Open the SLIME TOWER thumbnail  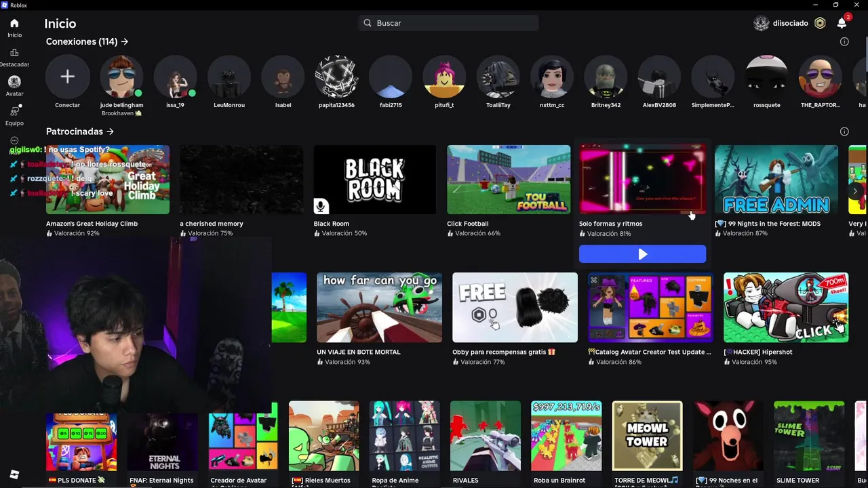pyautogui.click(x=809, y=436)
